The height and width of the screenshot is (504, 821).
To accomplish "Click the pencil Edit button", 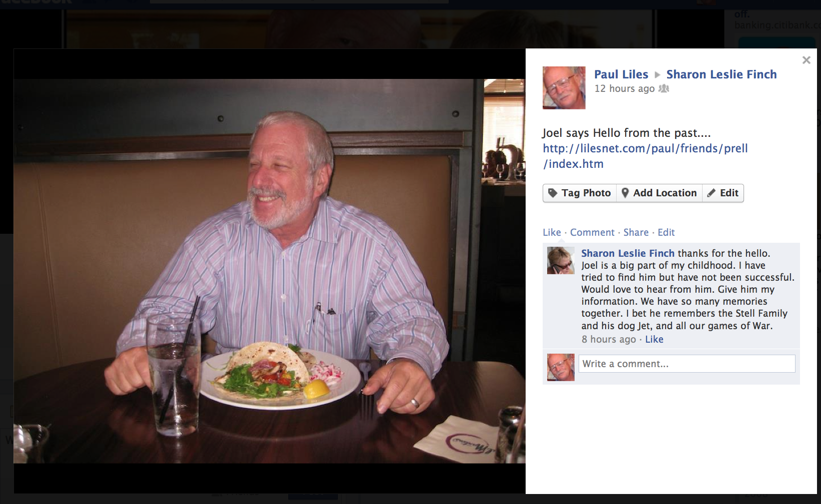I will click(723, 193).
